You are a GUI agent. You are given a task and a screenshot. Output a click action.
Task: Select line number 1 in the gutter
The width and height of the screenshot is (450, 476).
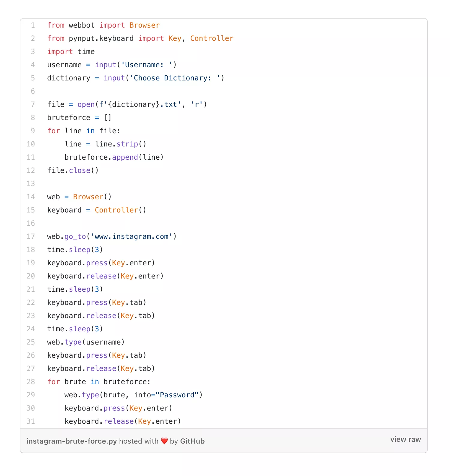click(x=33, y=25)
